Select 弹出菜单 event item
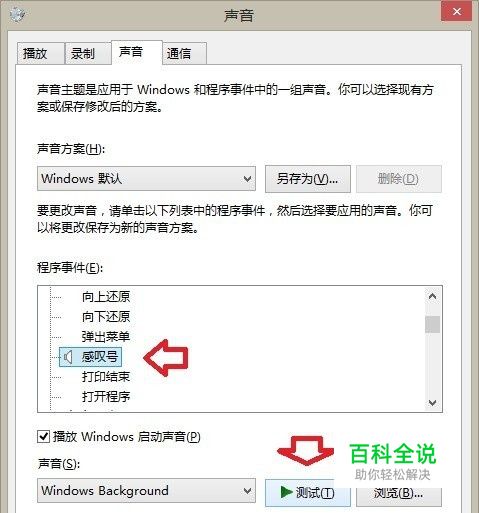The height and width of the screenshot is (513, 479). click(x=106, y=336)
